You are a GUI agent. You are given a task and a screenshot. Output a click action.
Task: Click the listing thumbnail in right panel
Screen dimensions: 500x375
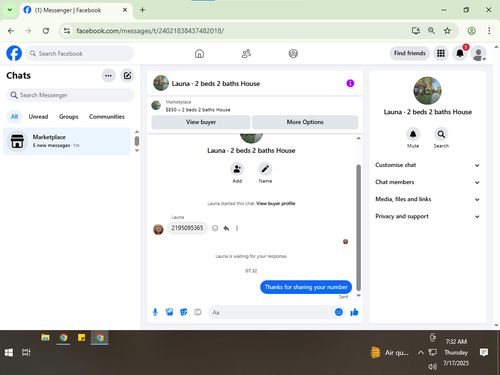coord(427,91)
